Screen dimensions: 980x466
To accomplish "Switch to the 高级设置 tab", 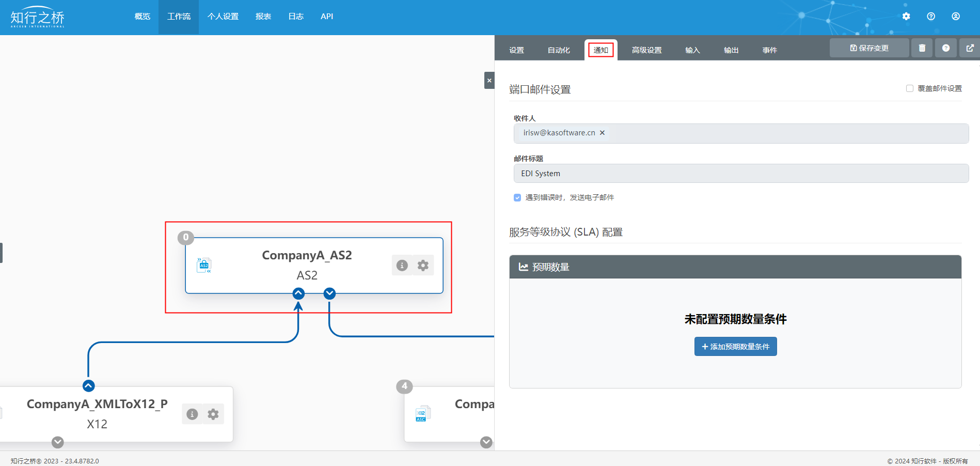I will 646,50.
